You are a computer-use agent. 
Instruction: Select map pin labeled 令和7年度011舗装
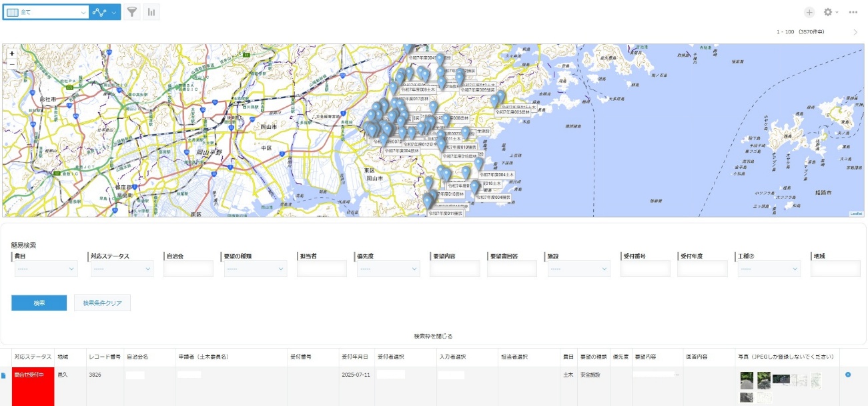point(427,202)
